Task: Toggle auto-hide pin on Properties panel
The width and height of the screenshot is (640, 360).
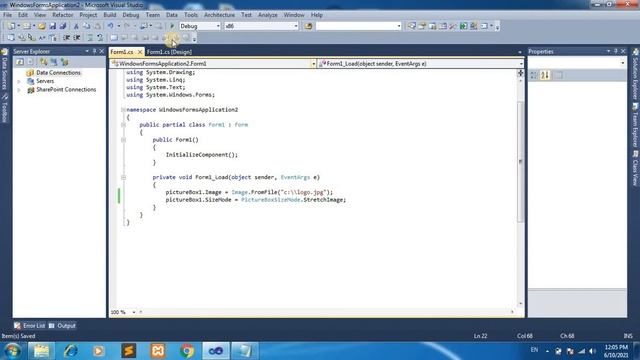Action: 616,51
